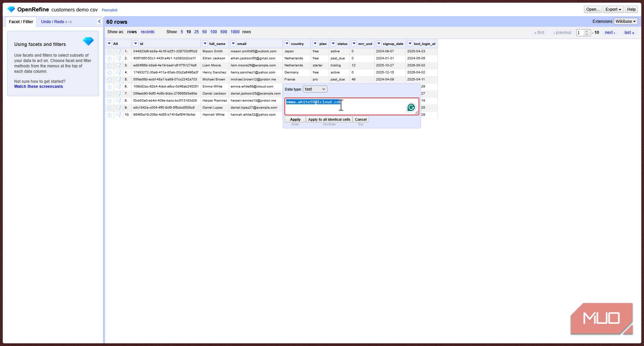Flag row 5 Michael Brown

point(118,79)
